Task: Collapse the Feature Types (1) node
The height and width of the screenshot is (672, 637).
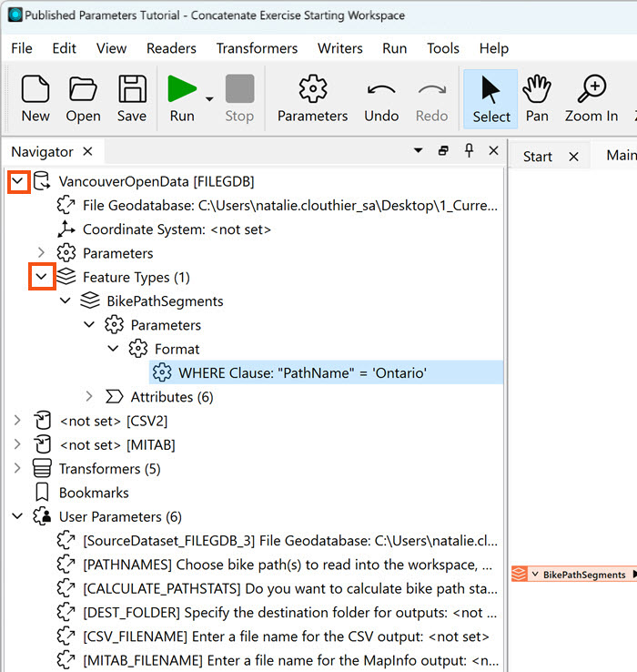Action: 42,277
